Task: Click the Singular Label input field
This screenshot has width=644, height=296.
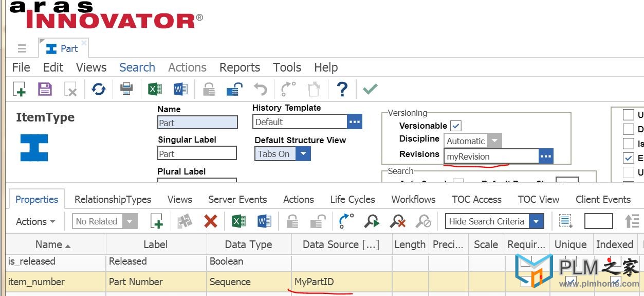Action: tap(197, 153)
